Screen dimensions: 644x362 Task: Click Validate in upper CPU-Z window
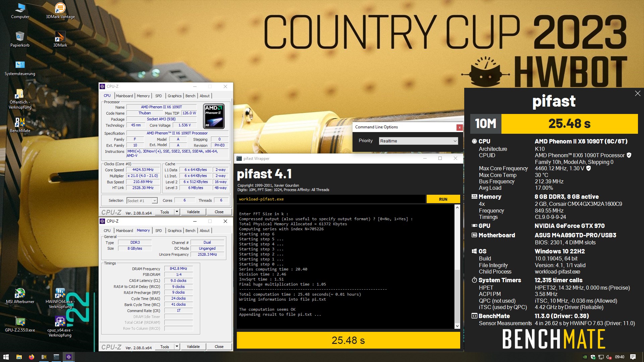(x=193, y=212)
